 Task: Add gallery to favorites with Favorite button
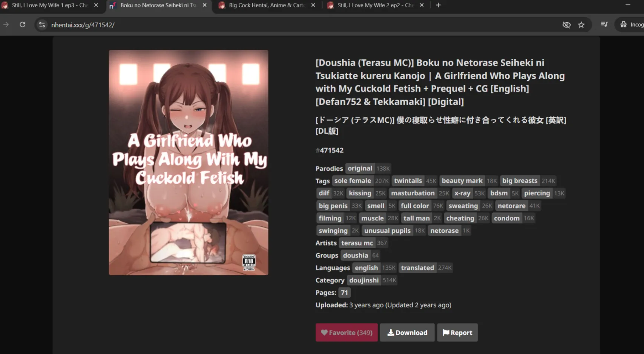coord(347,333)
